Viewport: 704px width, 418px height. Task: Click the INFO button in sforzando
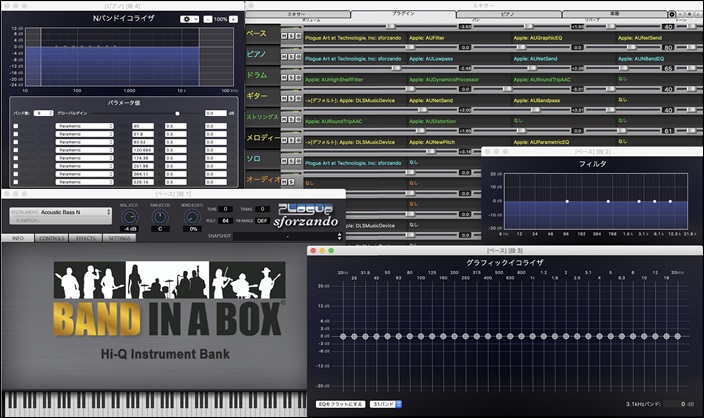pyautogui.click(x=18, y=238)
